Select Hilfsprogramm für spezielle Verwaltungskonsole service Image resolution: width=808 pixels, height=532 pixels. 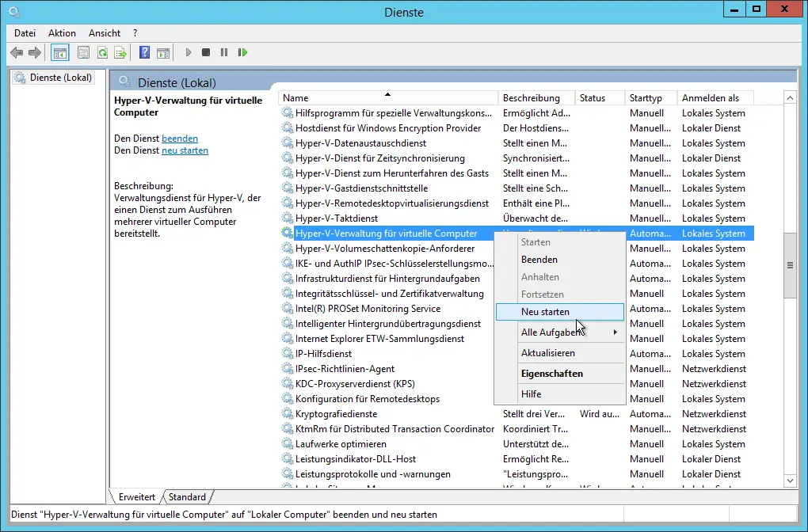click(x=394, y=112)
